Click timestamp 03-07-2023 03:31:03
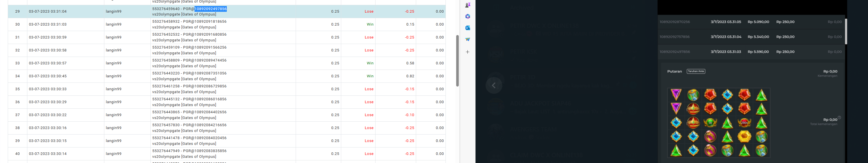The width and height of the screenshot is (868, 163). pyautogui.click(x=48, y=24)
